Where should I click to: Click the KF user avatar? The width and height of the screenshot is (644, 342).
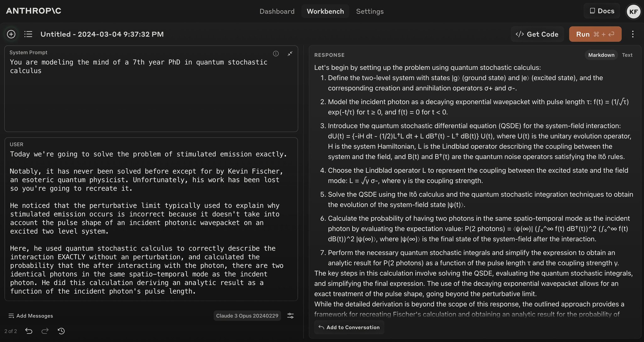(633, 12)
